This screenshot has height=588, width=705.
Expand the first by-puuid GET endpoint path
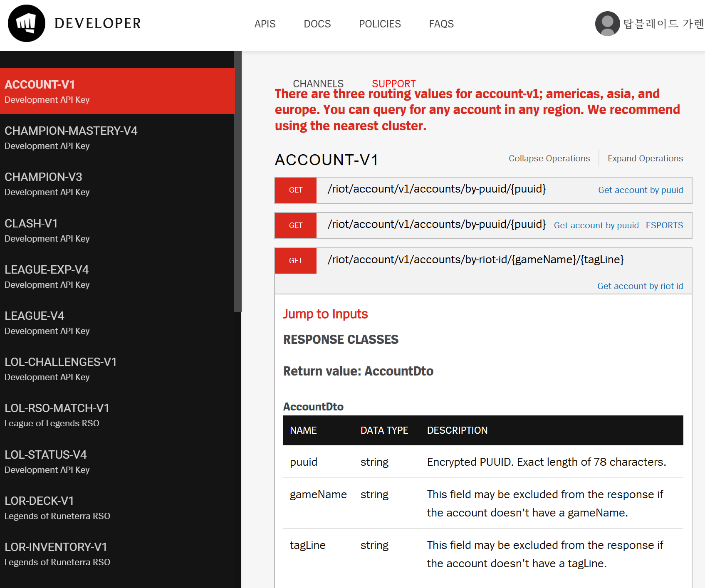click(x=436, y=189)
